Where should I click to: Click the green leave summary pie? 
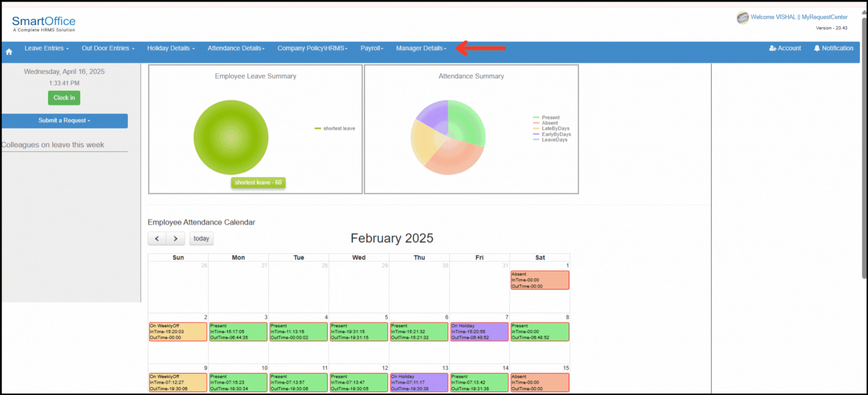(x=231, y=137)
